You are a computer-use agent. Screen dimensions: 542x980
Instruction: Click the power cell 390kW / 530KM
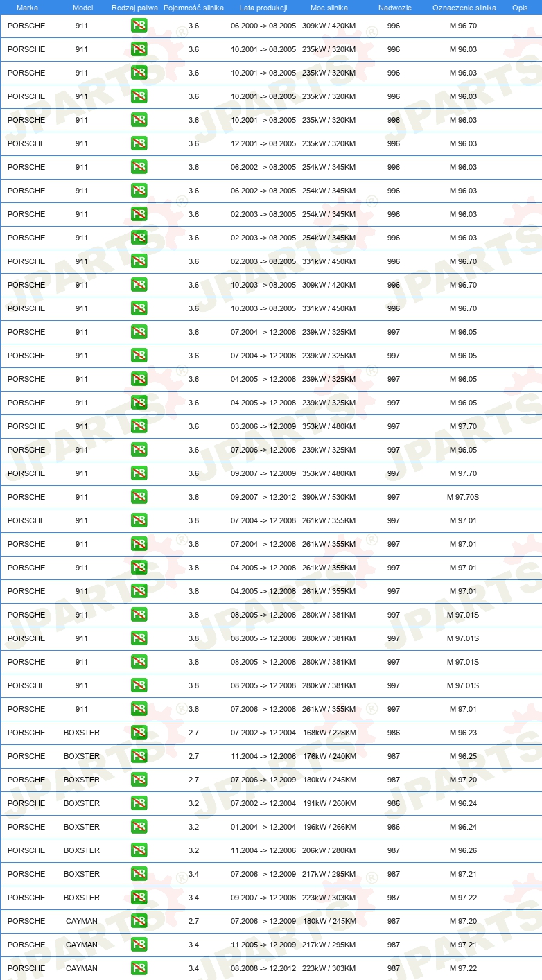pos(329,498)
